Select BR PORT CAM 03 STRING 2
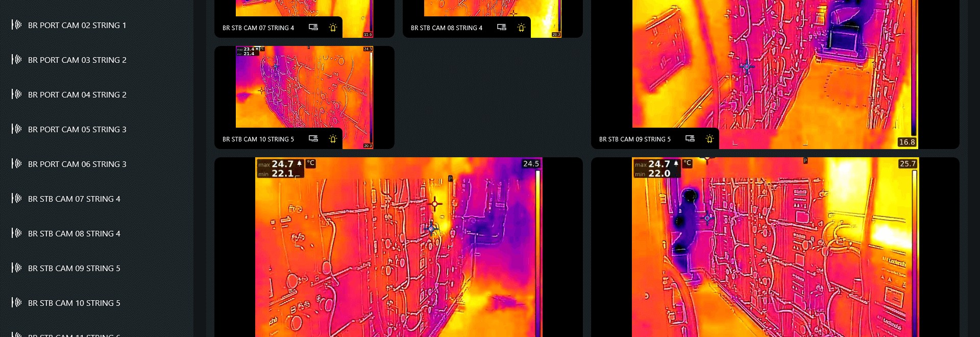Image resolution: width=980 pixels, height=337 pixels. tap(77, 60)
